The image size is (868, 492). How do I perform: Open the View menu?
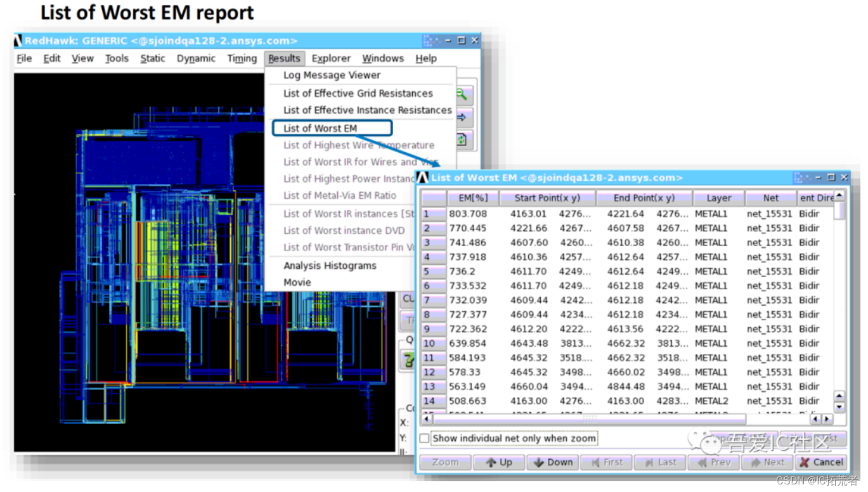click(x=82, y=58)
